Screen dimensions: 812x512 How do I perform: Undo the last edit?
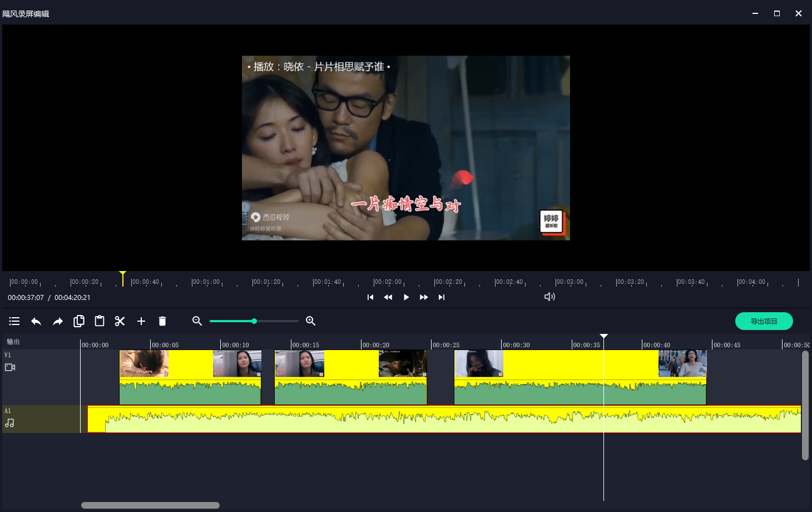point(36,321)
